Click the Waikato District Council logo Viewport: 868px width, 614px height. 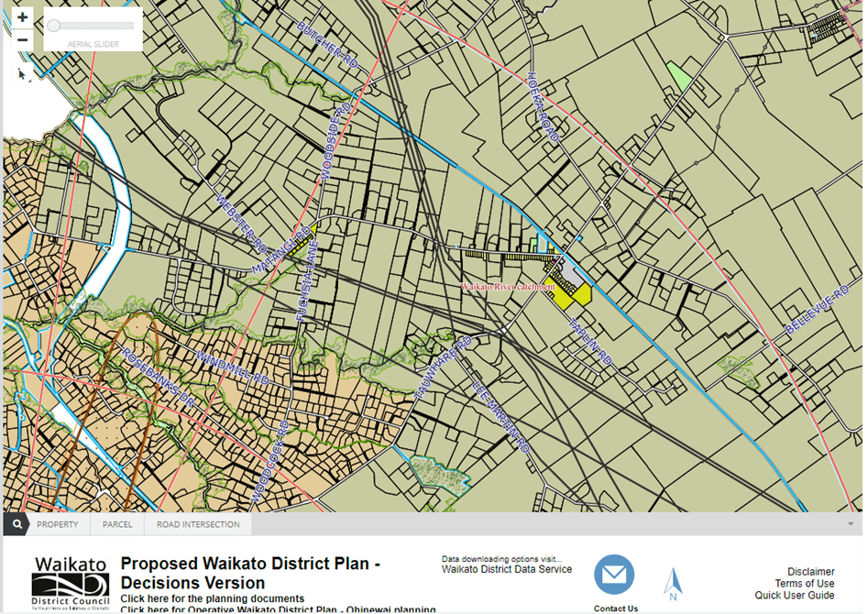tap(71, 583)
